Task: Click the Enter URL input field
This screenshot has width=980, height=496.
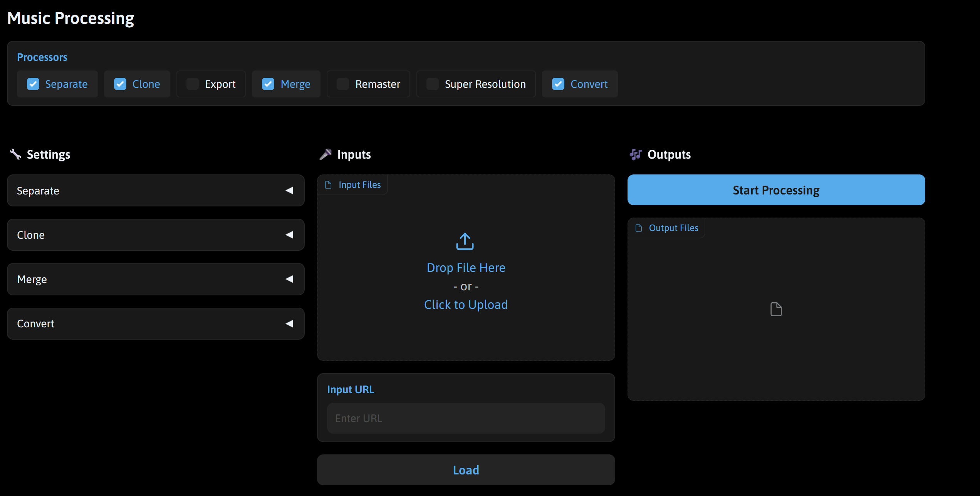Action: coord(466,418)
